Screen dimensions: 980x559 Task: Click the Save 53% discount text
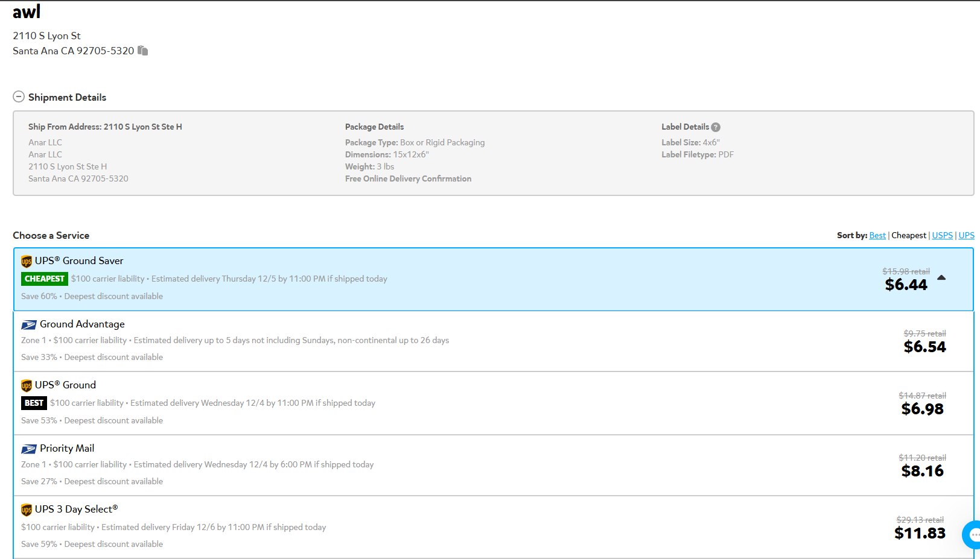[x=92, y=420]
